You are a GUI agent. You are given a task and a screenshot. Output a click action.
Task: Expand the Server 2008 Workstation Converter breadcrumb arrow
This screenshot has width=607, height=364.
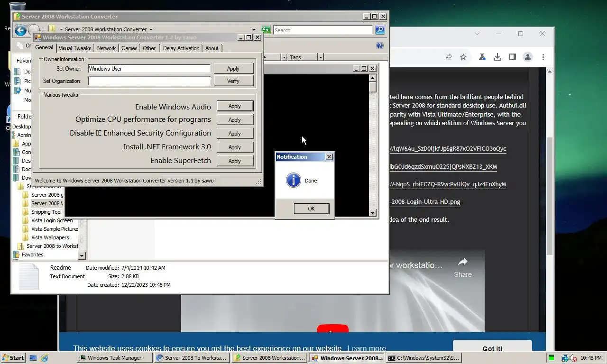tap(151, 29)
